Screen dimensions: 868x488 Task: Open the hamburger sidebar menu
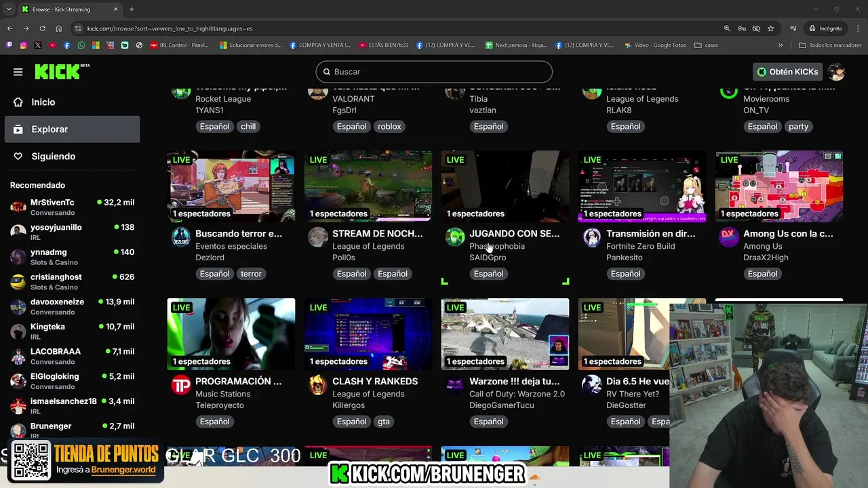pos(18,72)
